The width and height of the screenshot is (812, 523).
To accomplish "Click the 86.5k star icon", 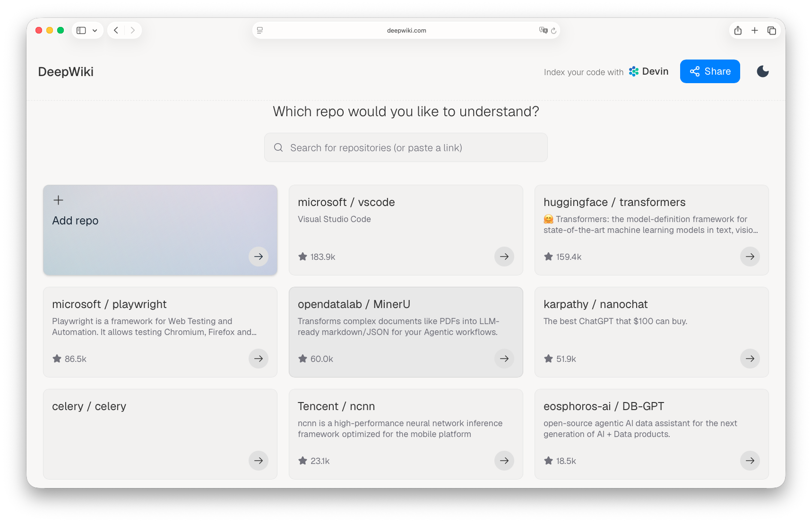I will [x=57, y=359].
